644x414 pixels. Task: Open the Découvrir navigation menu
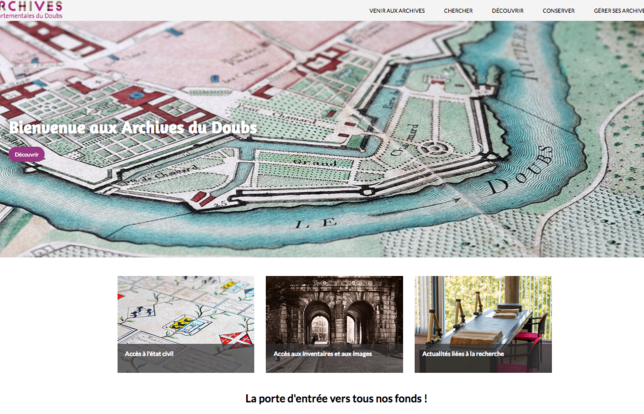[x=507, y=11]
